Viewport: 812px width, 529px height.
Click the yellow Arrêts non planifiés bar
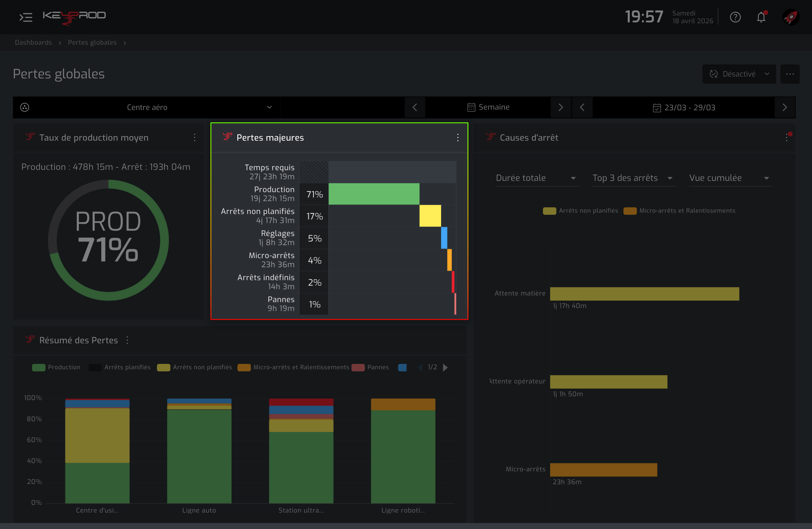(430, 216)
